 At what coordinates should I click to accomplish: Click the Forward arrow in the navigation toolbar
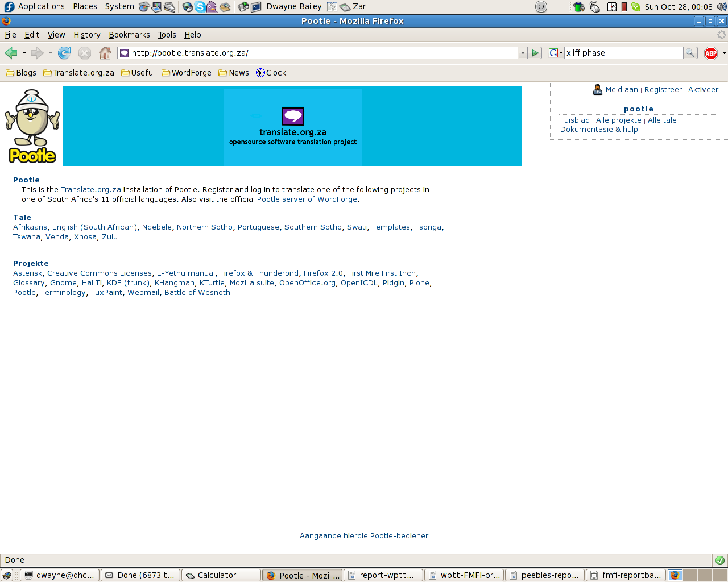click(38, 53)
